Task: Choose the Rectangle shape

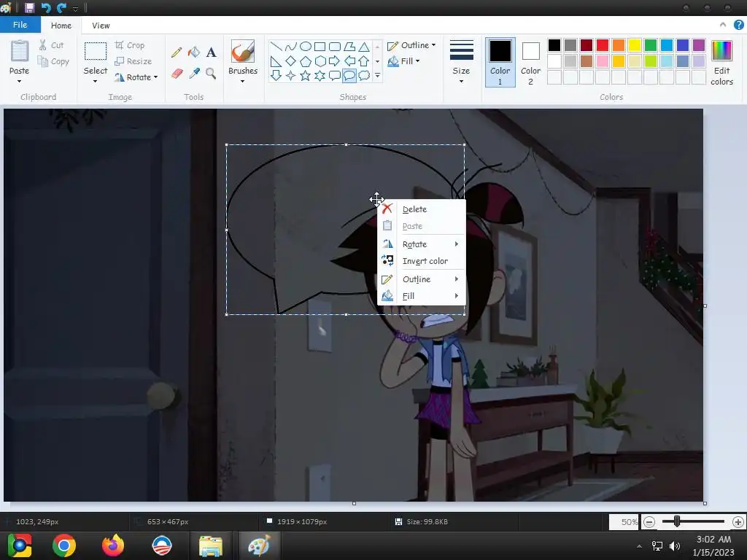Action: (320, 46)
